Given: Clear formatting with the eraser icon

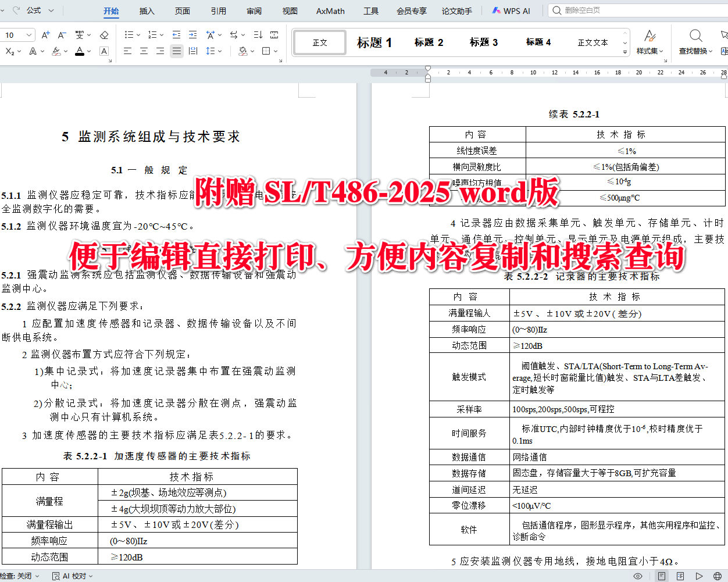Looking at the screenshot, I should 104,35.
